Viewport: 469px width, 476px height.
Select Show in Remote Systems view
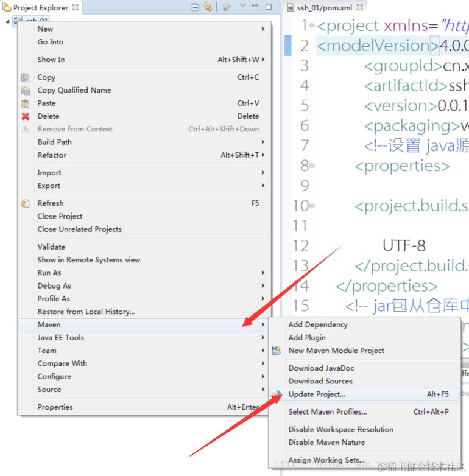(144, 260)
